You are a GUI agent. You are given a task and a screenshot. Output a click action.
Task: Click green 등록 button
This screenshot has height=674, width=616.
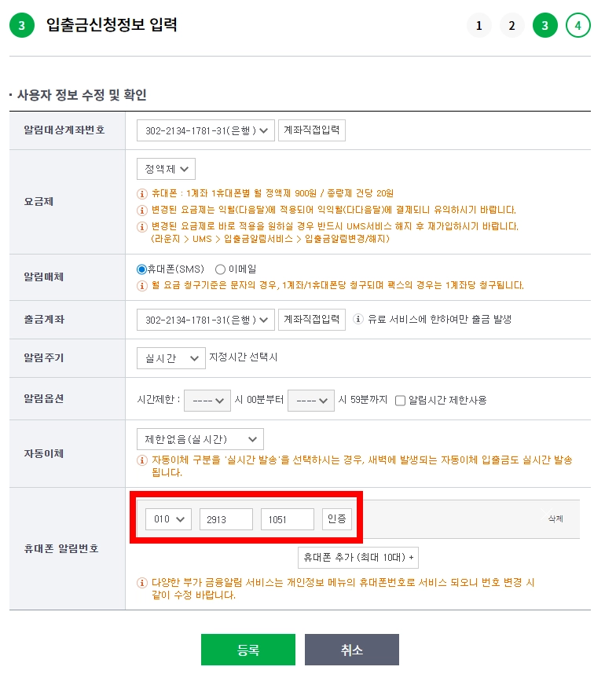pyautogui.click(x=247, y=650)
